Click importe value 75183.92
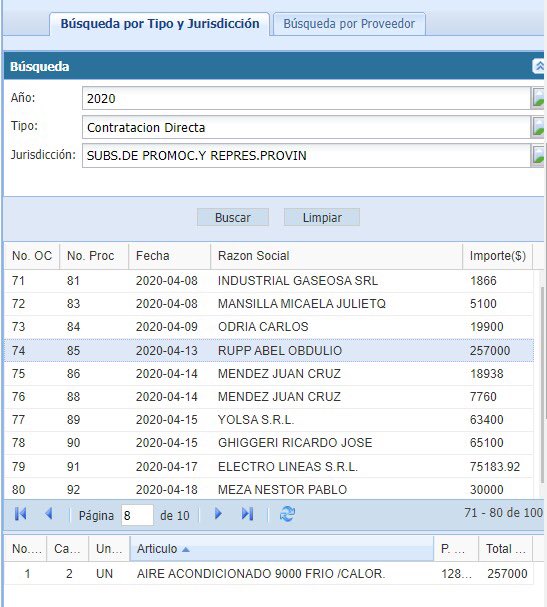 point(495,467)
